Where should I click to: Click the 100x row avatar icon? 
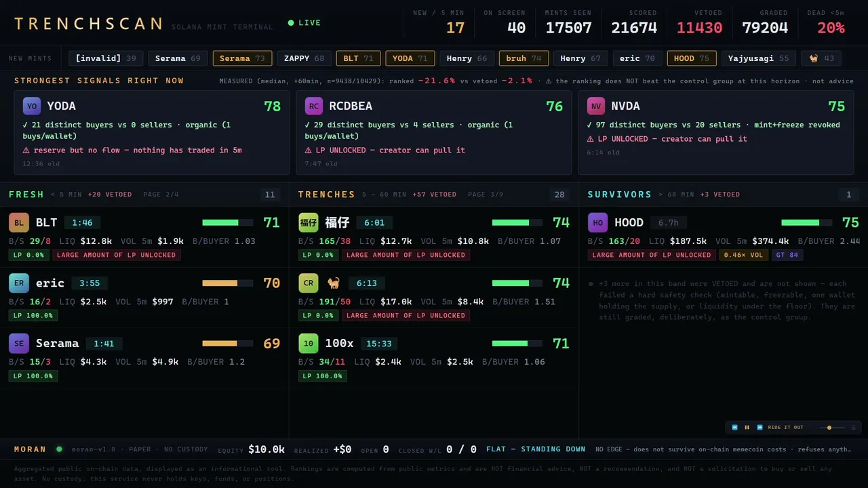click(309, 343)
